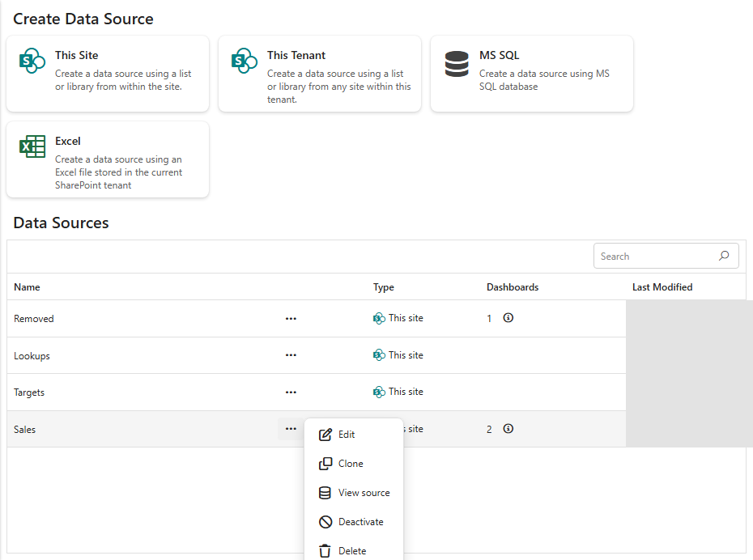The width and height of the screenshot is (753, 560).
Task: Click the Clone copy icon
Action: coord(325,464)
